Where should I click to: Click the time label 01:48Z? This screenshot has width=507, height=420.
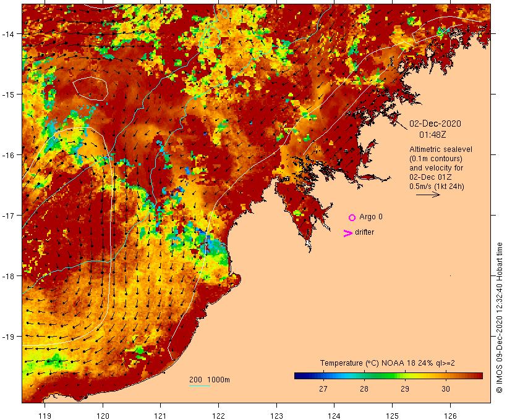click(x=433, y=135)
